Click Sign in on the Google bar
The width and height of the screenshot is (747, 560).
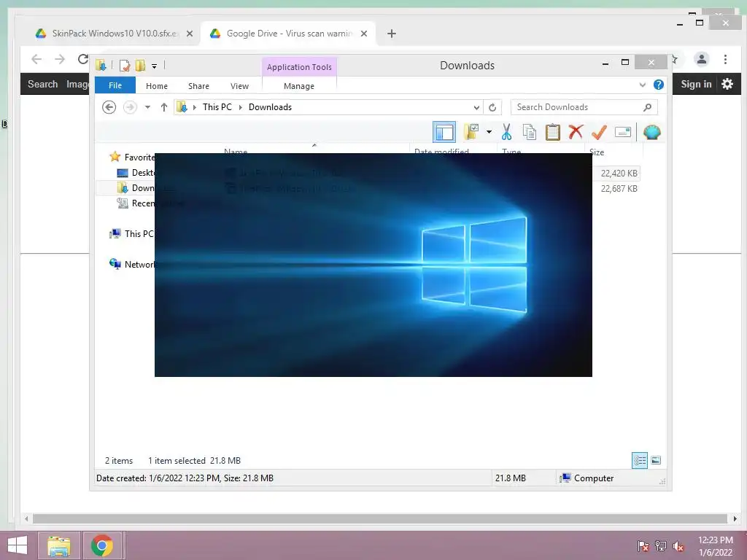click(696, 85)
